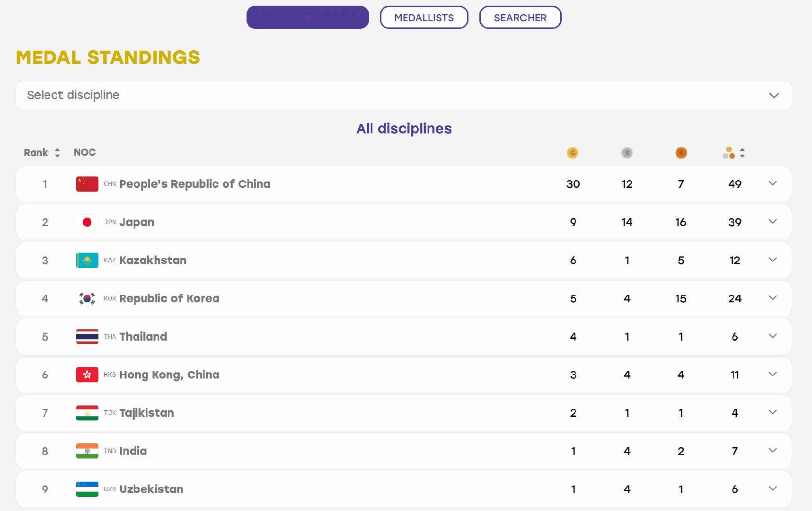The image size is (812, 511).
Task: Click India's total medals 7
Action: 734,451
